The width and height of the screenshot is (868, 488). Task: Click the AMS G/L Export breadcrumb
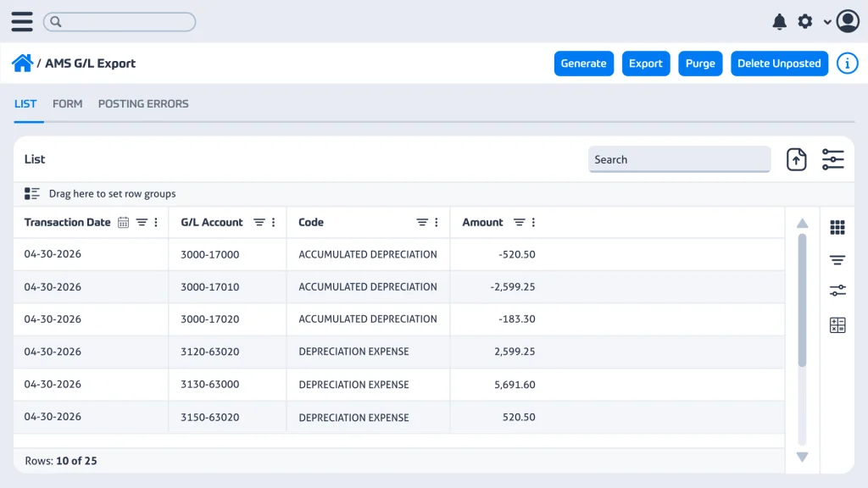(x=90, y=63)
